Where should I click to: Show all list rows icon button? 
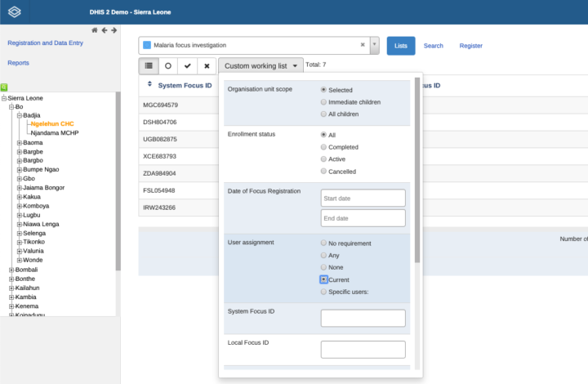pyautogui.click(x=149, y=66)
